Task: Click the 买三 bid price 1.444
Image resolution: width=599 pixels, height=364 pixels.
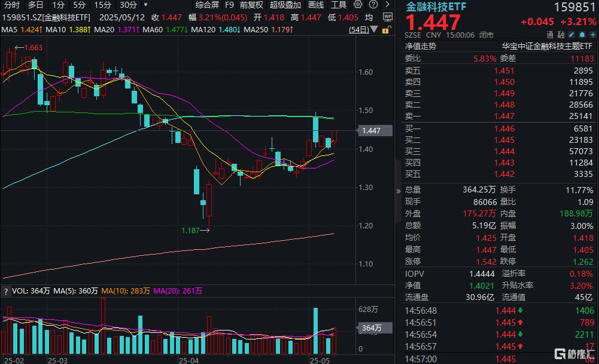Action: tap(504, 151)
